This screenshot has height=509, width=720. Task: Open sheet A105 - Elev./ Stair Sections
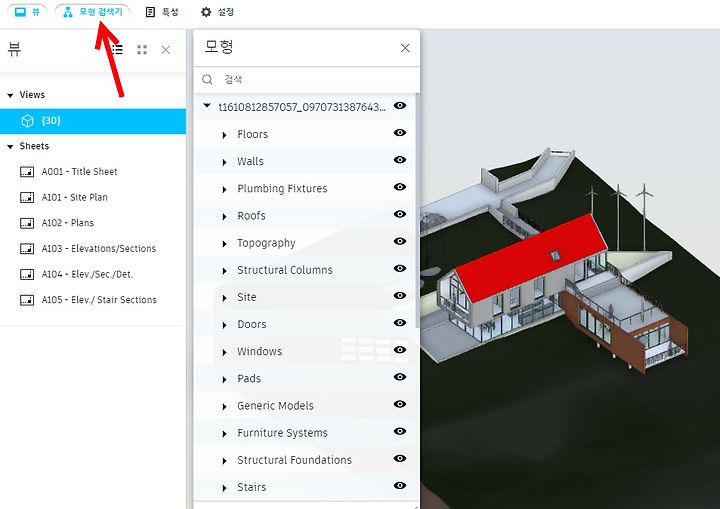click(x=99, y=300)
